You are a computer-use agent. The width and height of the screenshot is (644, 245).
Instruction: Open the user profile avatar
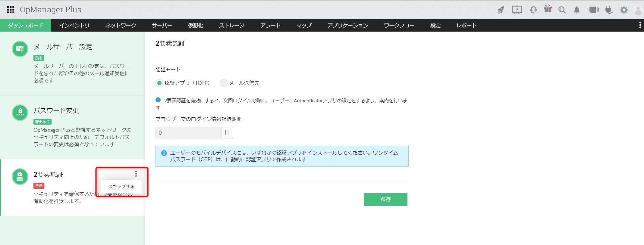pos(638,10)
